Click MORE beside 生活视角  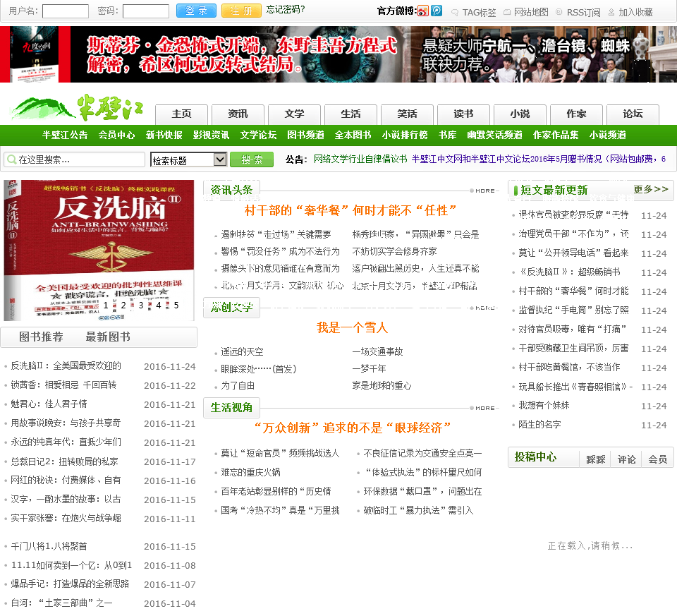pyautogui.click(x=485, y=408)
